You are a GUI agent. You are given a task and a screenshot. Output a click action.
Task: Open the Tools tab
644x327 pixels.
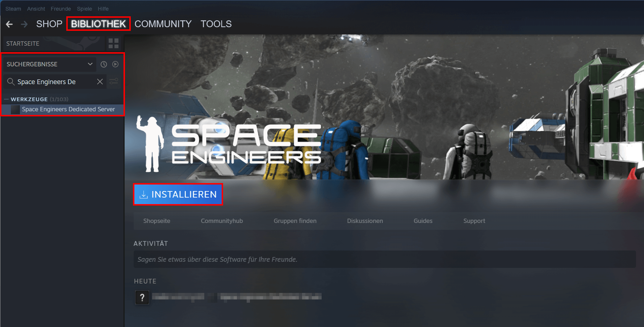216,24
